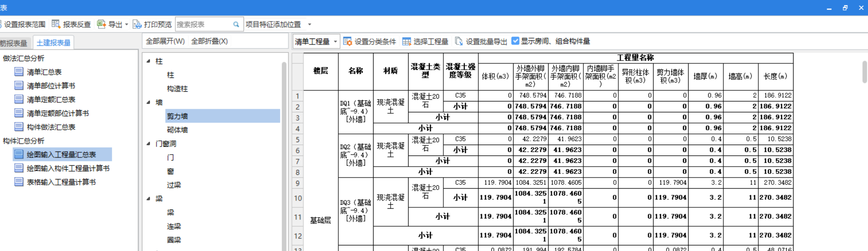The width and height of the screenshot is (868, 251).
Task: Click 设置报表范围 button
Action: [22, 24]
